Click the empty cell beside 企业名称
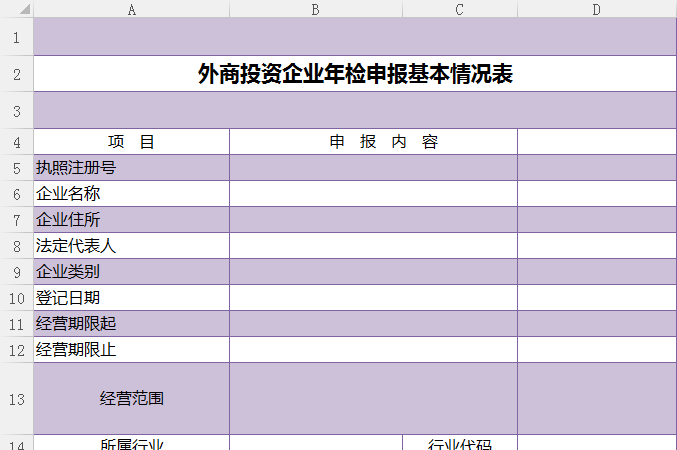Screen dimensions: 677x450 pyautogui.click(x=373, y=194)
